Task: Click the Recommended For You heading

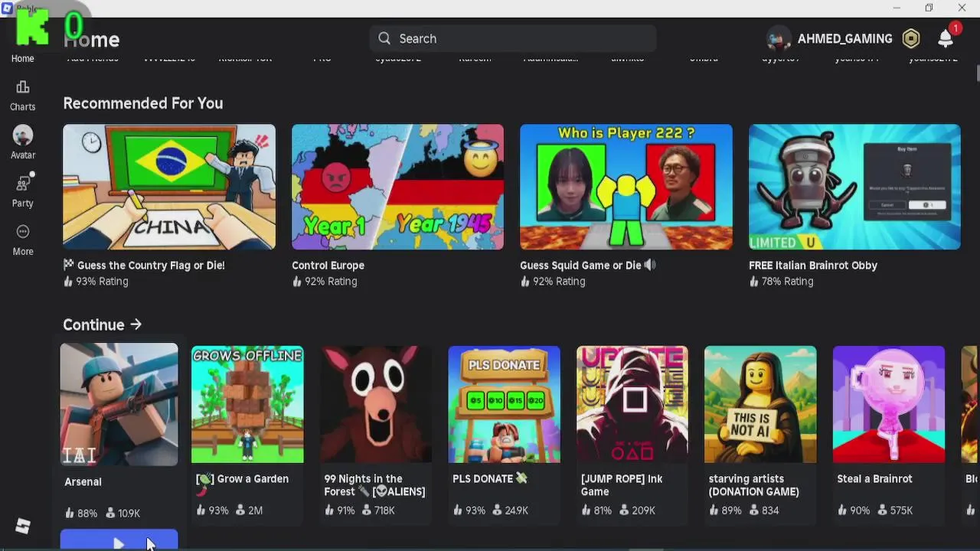Action: (x=143, y=103)
